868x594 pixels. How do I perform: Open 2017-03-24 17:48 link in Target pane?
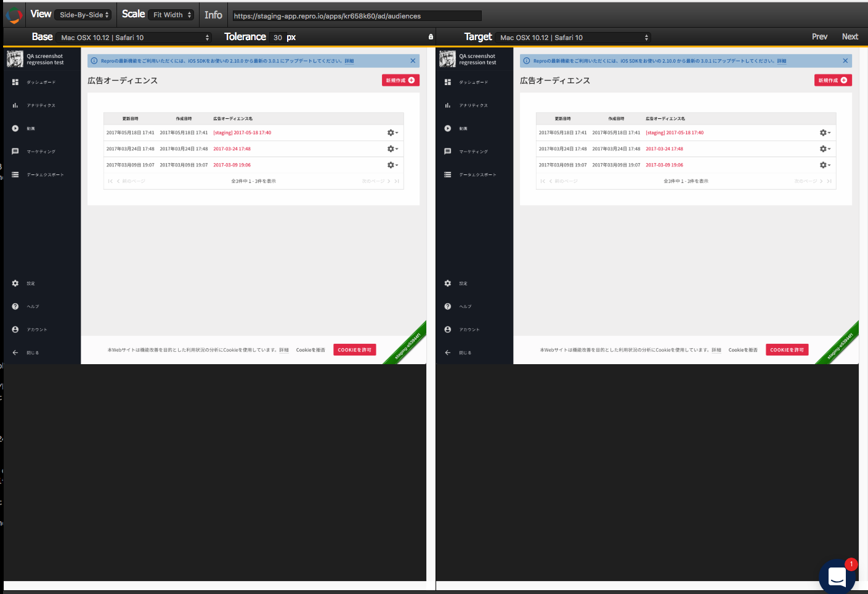[664, 148]
